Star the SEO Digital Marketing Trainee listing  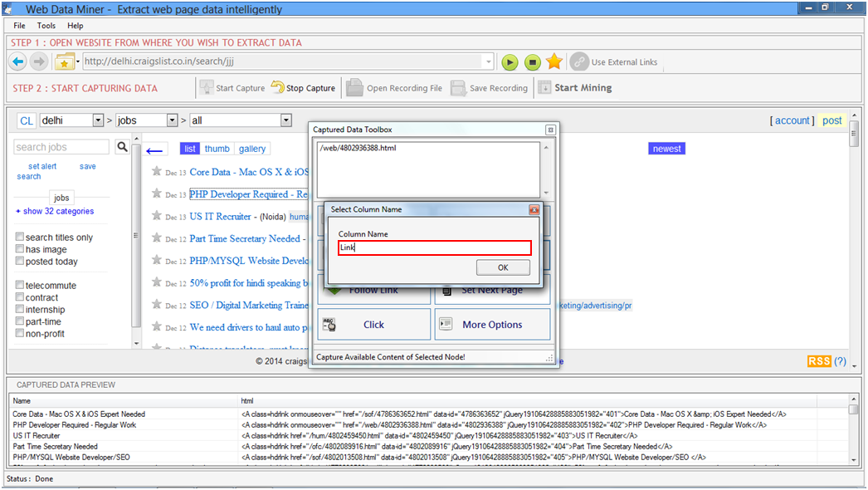click(x=157, y=304)
